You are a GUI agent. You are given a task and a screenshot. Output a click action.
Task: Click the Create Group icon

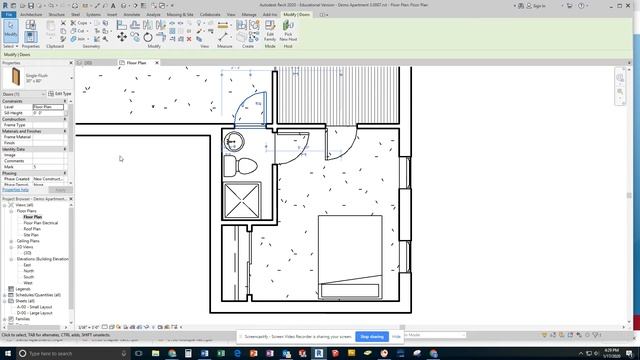(254, 25)
